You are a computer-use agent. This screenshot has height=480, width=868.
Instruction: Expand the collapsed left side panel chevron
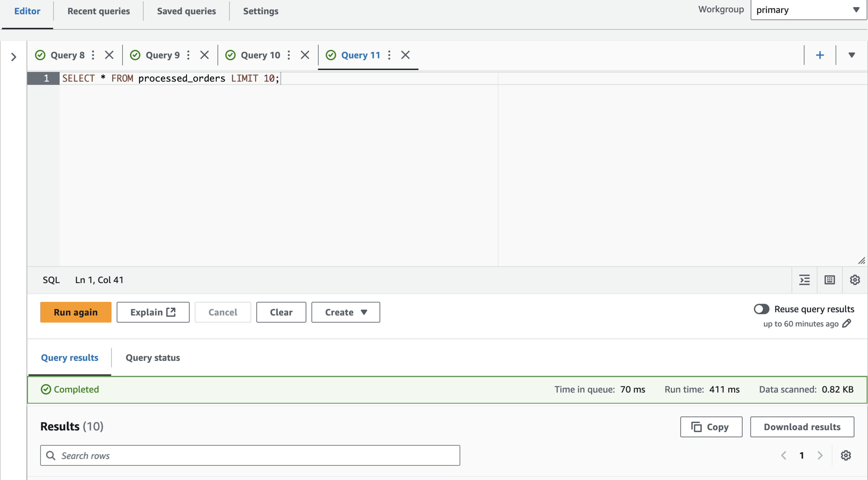(x=14, y=57)
